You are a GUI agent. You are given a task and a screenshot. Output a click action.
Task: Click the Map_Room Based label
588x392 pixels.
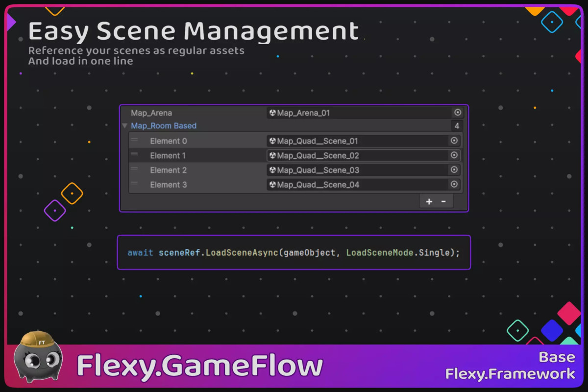click(164, 126)
